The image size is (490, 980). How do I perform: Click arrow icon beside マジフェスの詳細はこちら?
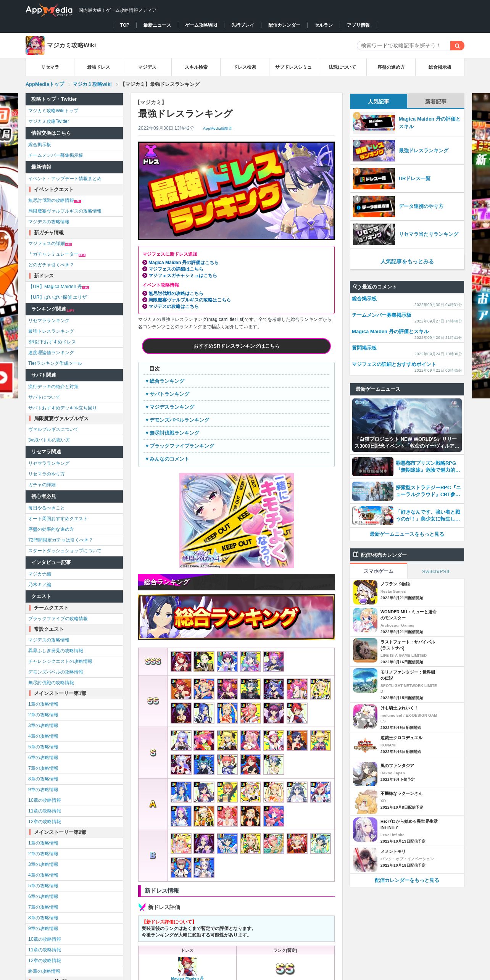[145, 269]
